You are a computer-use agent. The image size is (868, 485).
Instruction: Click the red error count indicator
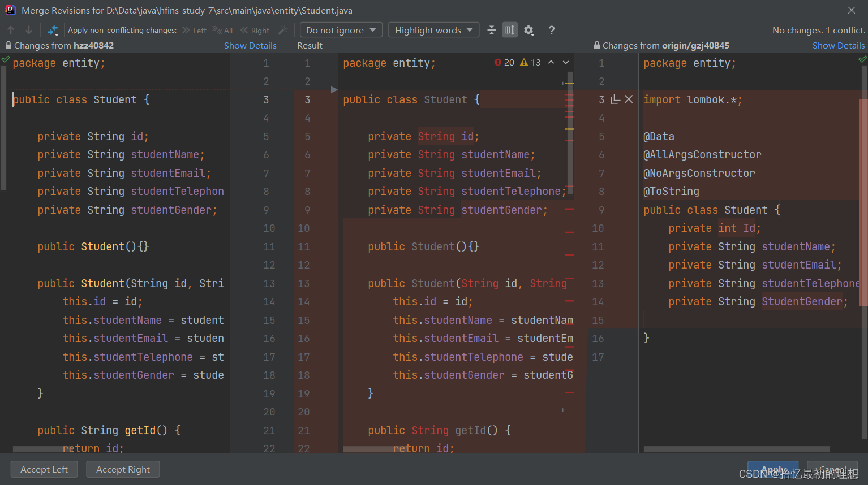pos(504,62)
